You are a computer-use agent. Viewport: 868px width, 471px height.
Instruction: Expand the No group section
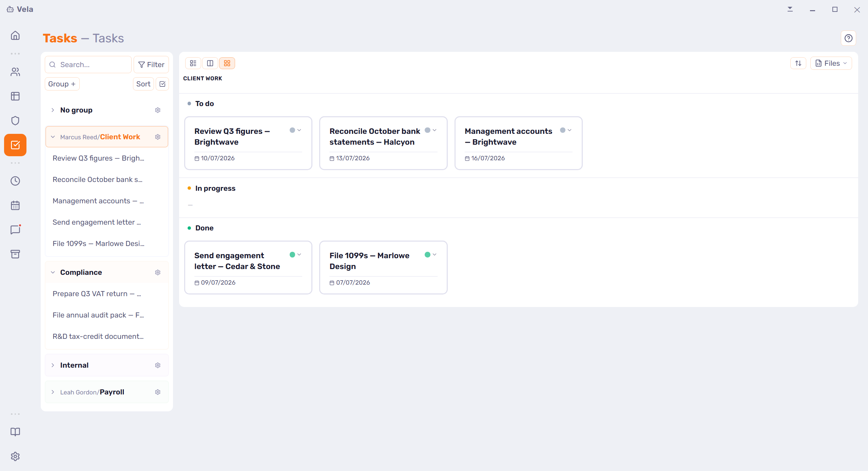(x=53, y=110)
